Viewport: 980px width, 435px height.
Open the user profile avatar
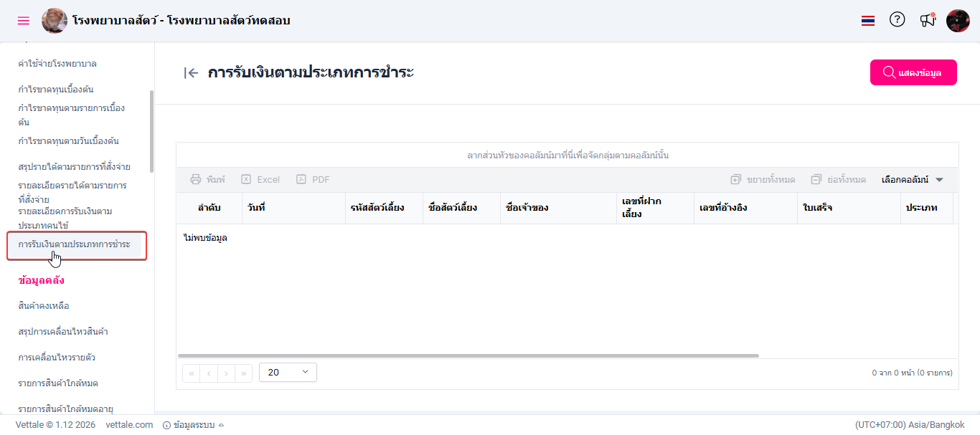tap(958, 21)
